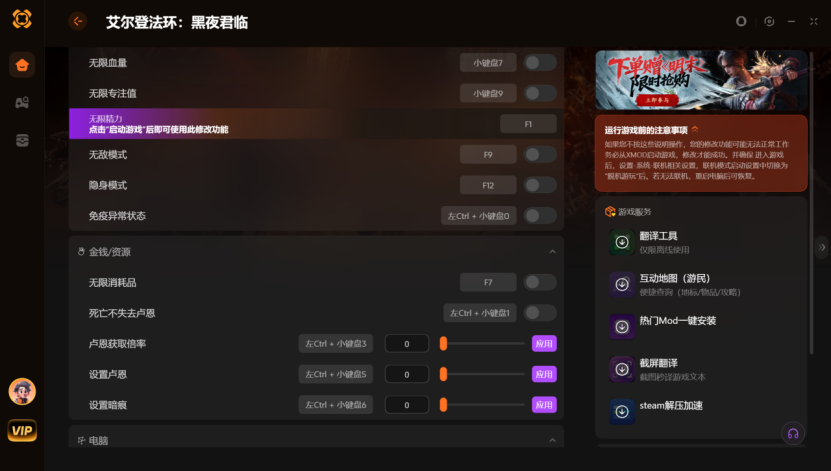Collapse the 电脑 section chevron
The width and height of the screenshot is (831, 471).
[x=552, y=440]
